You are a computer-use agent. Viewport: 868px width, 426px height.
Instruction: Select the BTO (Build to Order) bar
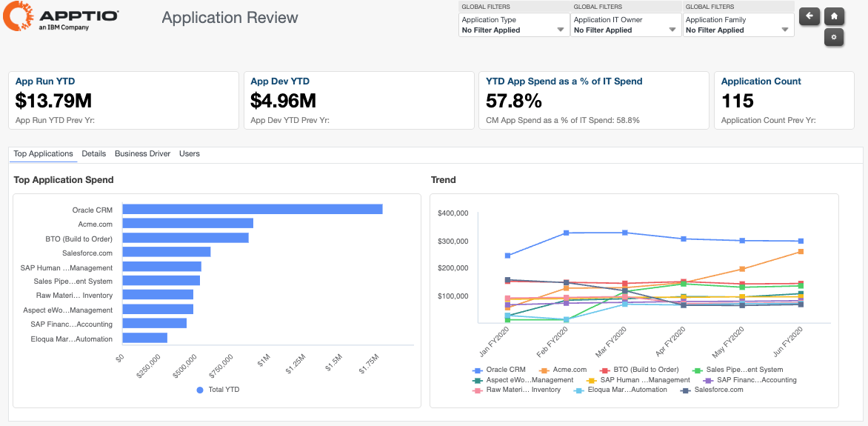185,238
